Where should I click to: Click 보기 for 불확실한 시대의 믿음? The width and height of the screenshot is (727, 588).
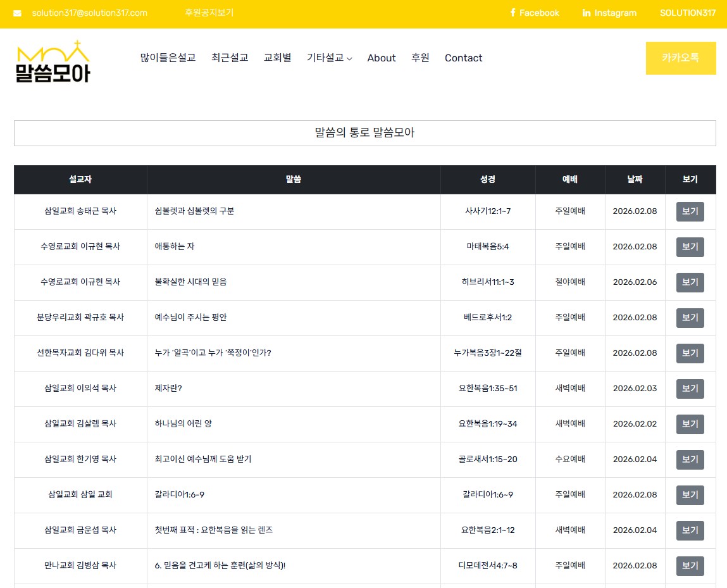pyautogui.click(x=690, y=282)
